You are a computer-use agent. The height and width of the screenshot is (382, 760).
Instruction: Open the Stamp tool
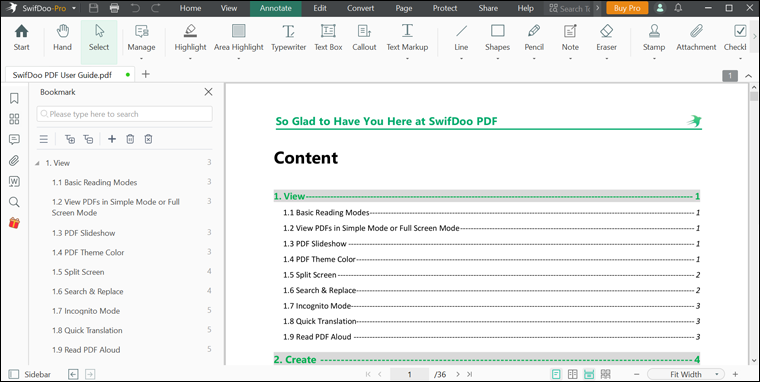(654, 38)
